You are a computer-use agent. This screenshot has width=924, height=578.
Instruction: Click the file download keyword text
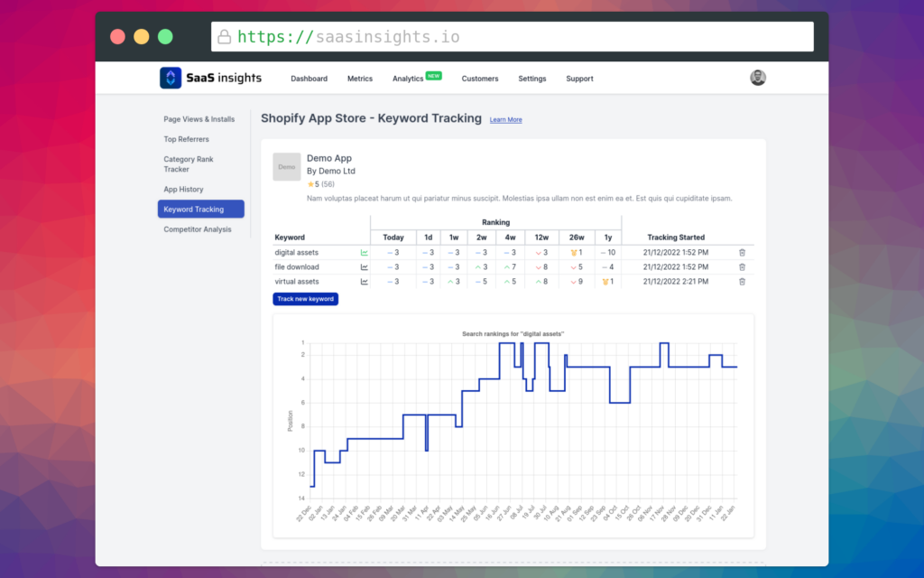296,267
